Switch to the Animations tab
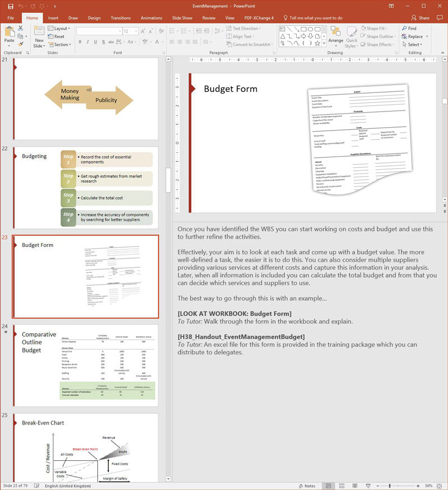Image resolution: width=448 pixels, height=490 pixels. pos(151,18)
